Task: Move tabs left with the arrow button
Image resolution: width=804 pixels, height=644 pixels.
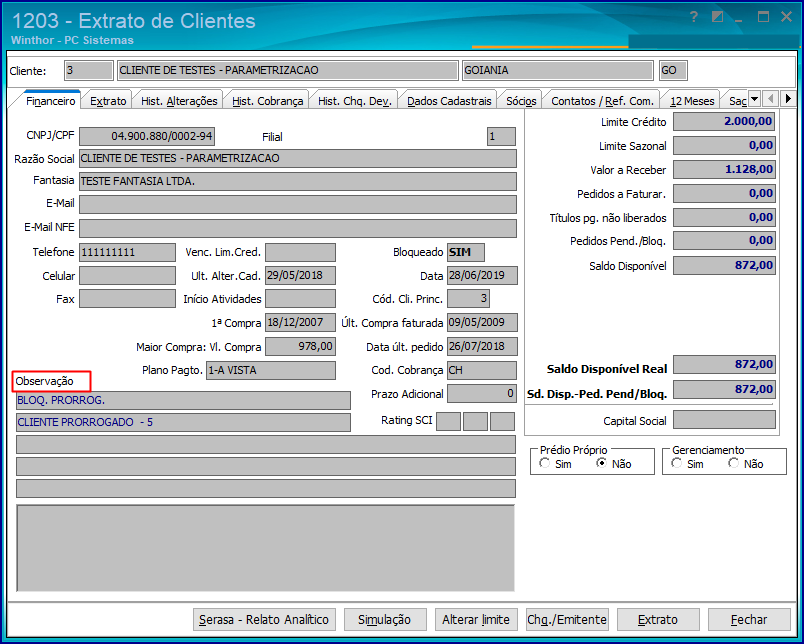Action: coord(770,98)
